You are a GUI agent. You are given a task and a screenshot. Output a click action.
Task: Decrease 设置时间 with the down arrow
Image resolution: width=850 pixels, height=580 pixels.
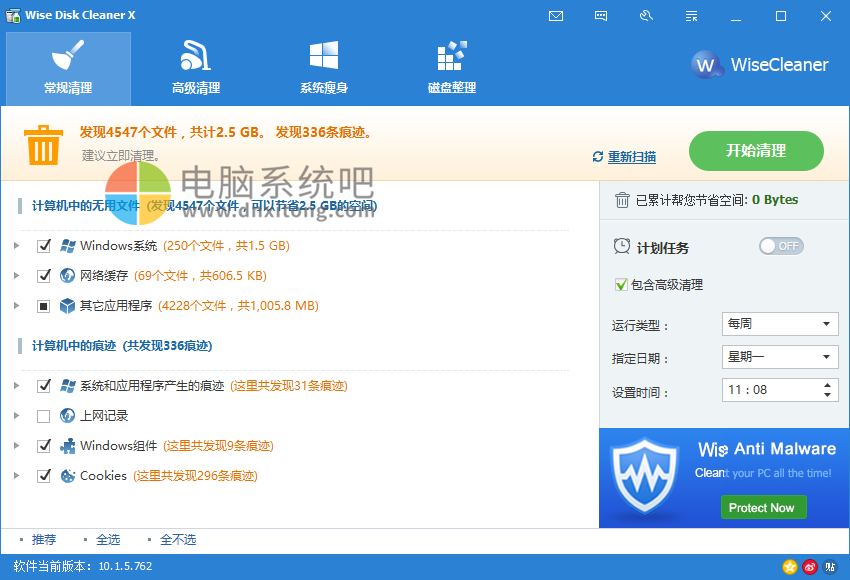[x=827, y=395]
